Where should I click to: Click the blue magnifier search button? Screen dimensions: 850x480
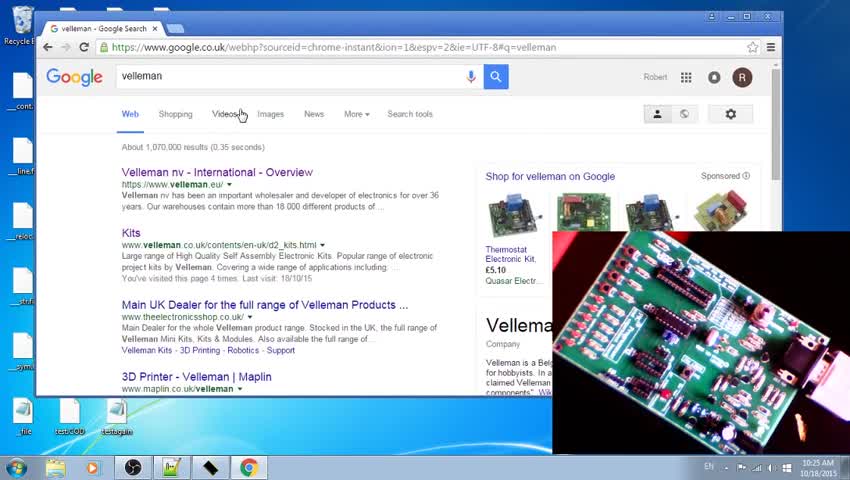[x=495, y=76]
